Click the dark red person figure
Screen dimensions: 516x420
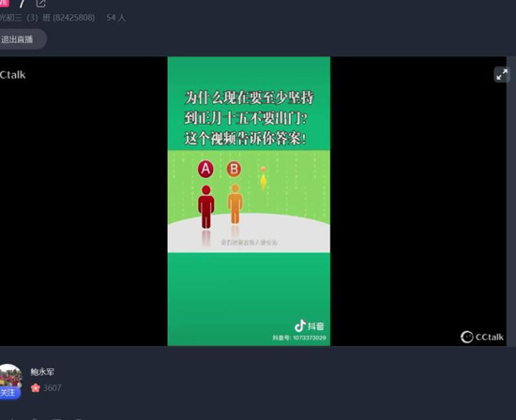[206, 207]
